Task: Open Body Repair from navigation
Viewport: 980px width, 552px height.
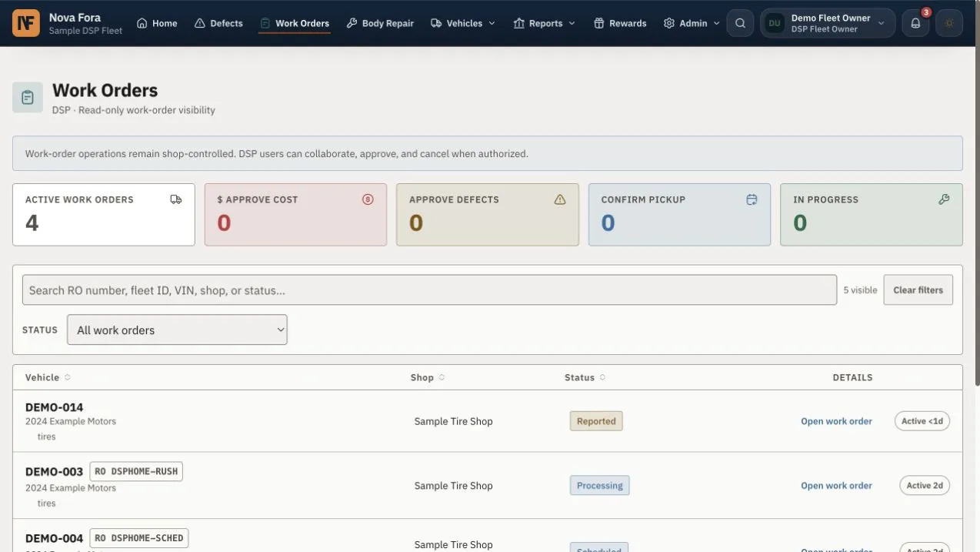Action: pos(380,23)
